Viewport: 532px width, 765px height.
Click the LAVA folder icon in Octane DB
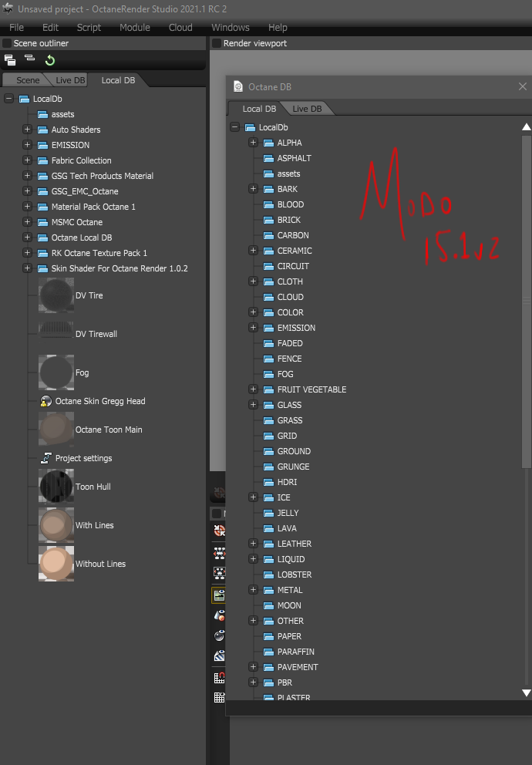click(x=268, y=528)
